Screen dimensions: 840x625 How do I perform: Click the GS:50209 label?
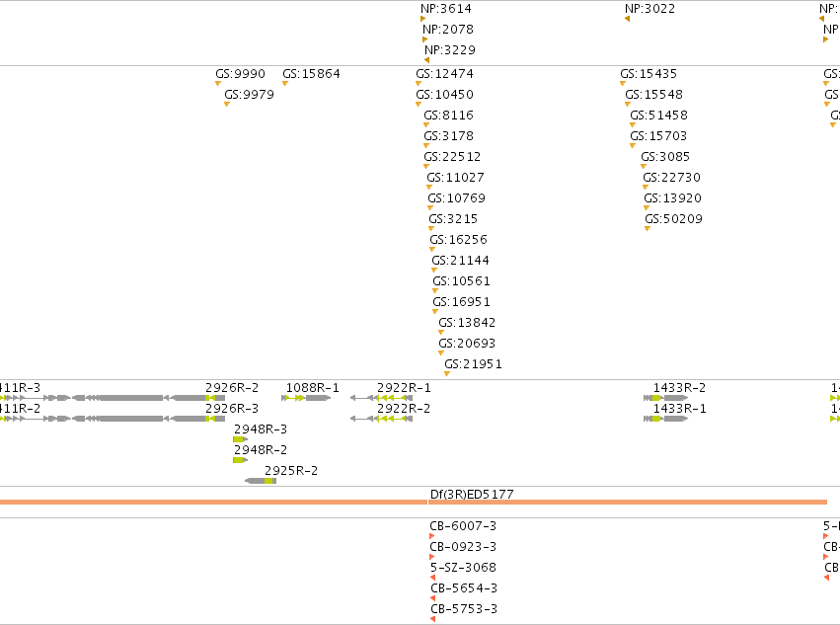(674, 219)
